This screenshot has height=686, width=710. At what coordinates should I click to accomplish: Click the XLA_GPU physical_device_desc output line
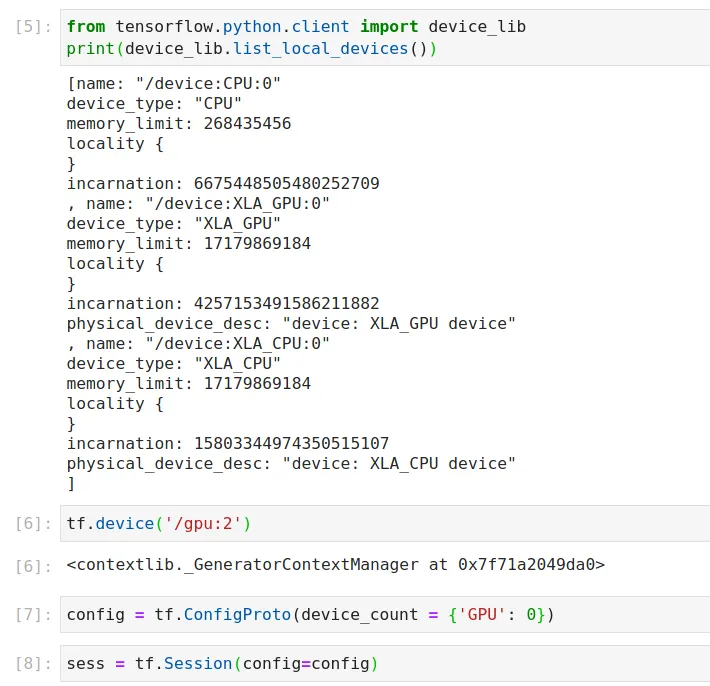(291, 323)
